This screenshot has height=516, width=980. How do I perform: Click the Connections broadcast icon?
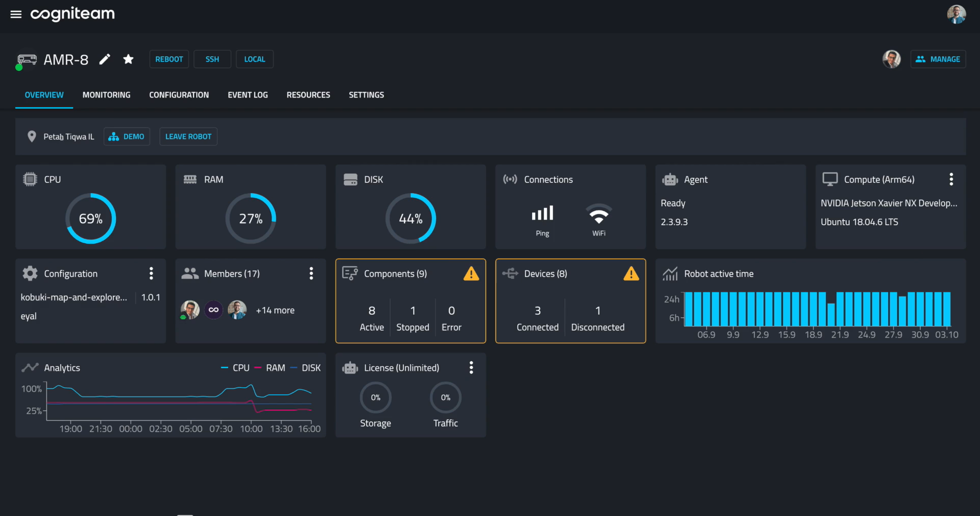click(x=510, y=179)
